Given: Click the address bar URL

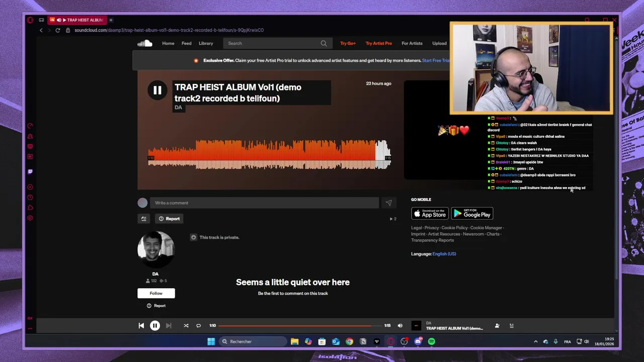Looking at the screenshot, I should (169, 30).
